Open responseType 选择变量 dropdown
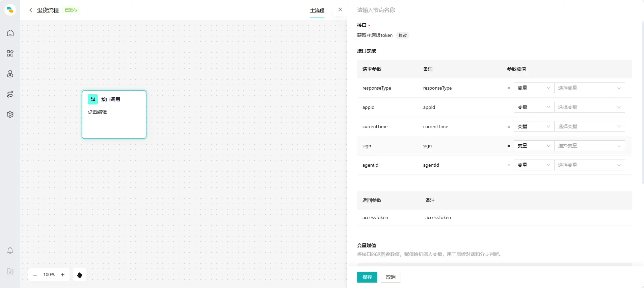The width and height of the screenshot is (644, 288). [589, 88]
